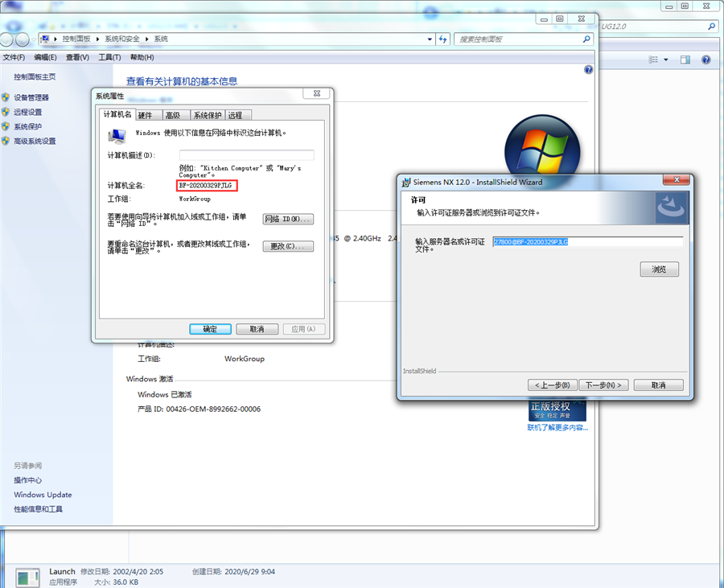Viewport: 724px width, 588px height.
Task: Click the search icon in UG12.0 explorer window
Action: point(712,27)
